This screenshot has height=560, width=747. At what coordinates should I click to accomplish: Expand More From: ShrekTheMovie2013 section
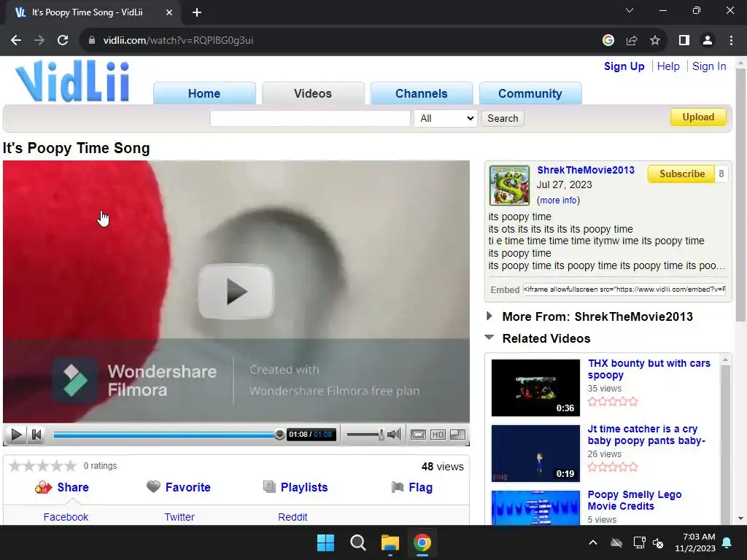click(489, 316)
